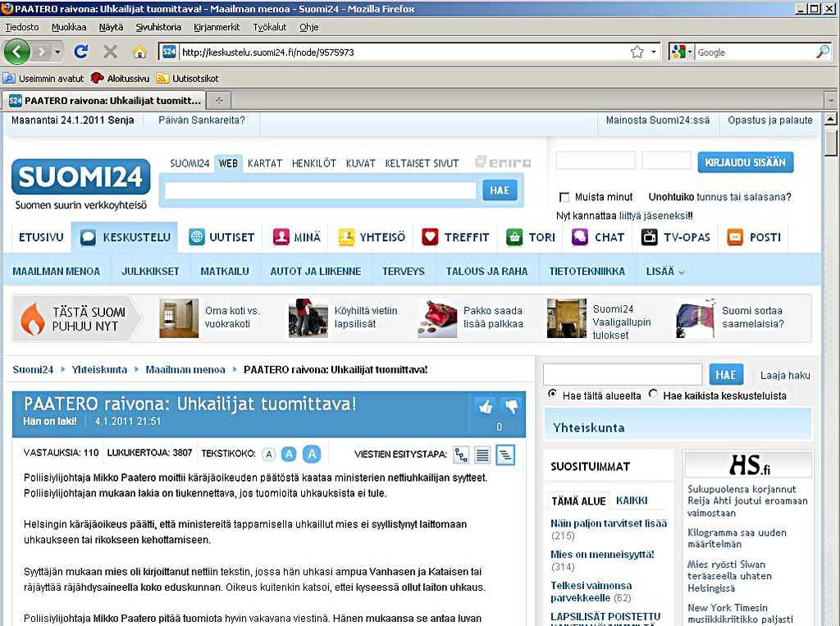Switch to tree view message display

click(461, 455)
